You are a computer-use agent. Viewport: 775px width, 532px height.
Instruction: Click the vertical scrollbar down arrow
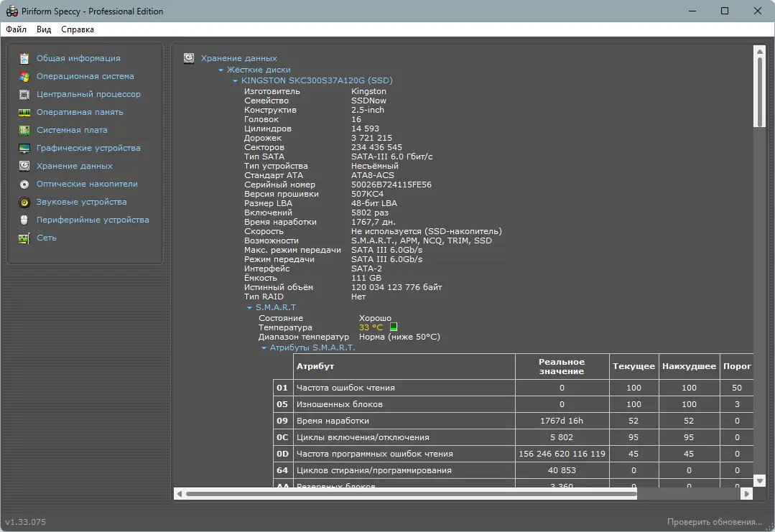pyautogui.click(x=759, y=480)
